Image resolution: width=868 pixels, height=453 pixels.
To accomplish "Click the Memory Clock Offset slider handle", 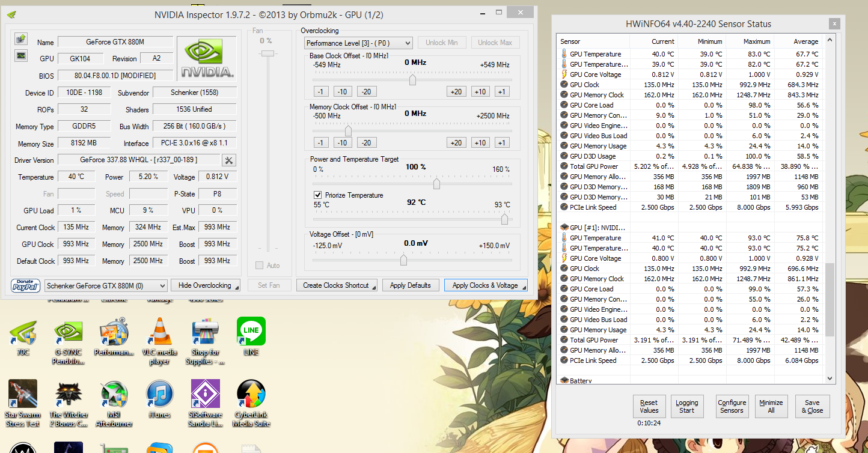I will 347,130.
